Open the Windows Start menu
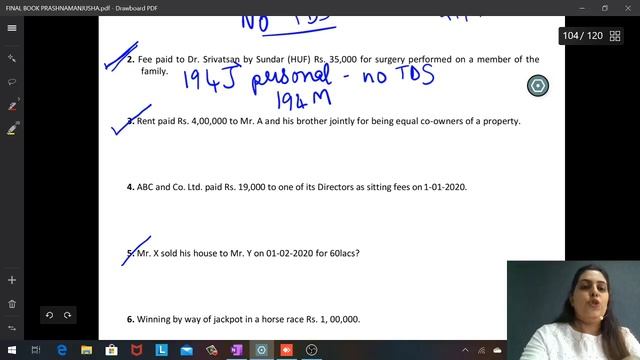Screen dimensions: 640x360 point(12,350)
